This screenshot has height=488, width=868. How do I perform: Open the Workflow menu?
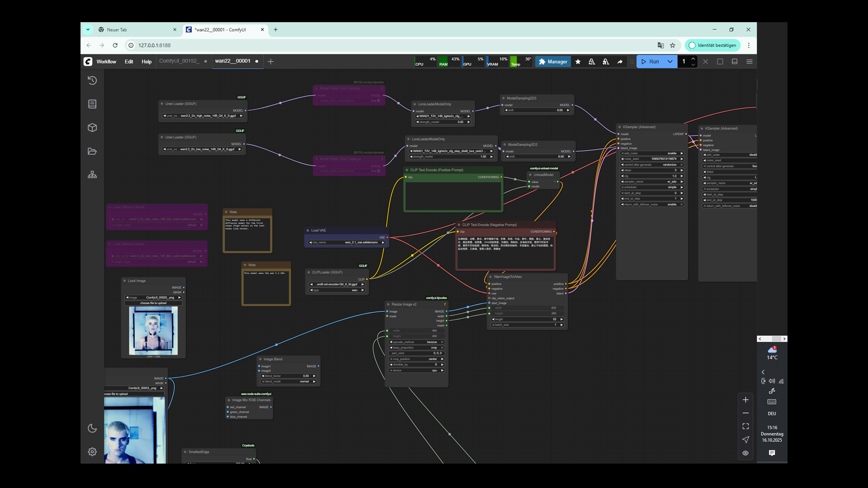[106, 61]
